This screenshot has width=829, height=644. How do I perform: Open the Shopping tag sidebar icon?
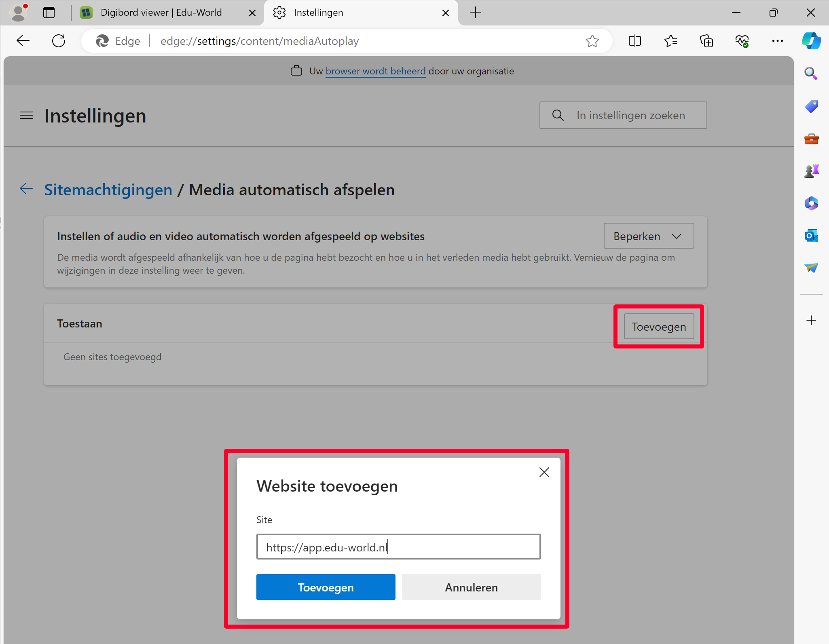pyautogui.click(x=811, y=106)
